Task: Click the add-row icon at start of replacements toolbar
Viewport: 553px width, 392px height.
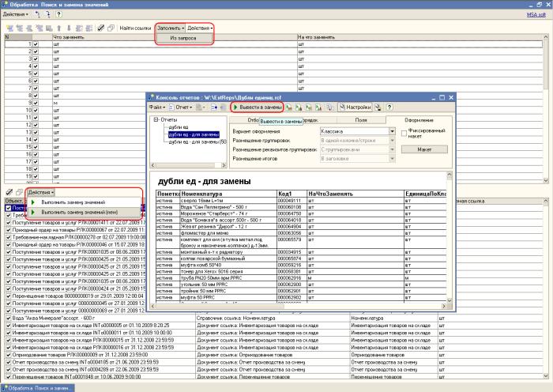Action: click(9, 28)
